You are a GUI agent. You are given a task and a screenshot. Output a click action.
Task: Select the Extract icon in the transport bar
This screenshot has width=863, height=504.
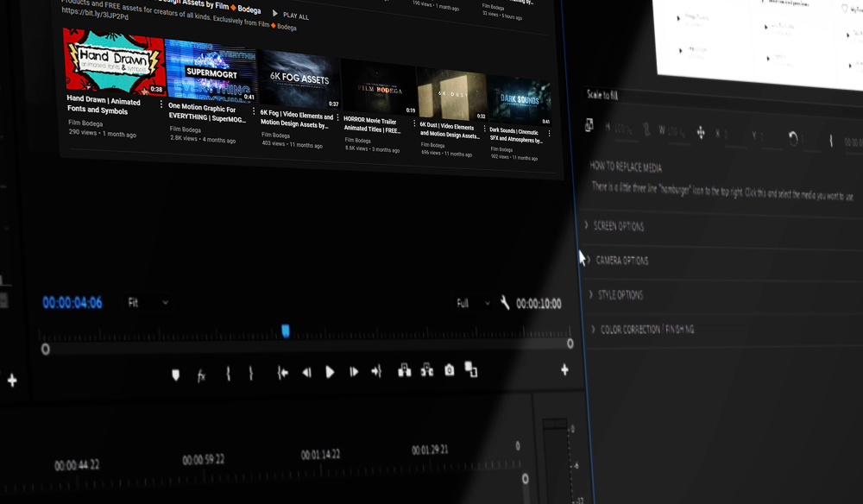(x=427, y=369)
